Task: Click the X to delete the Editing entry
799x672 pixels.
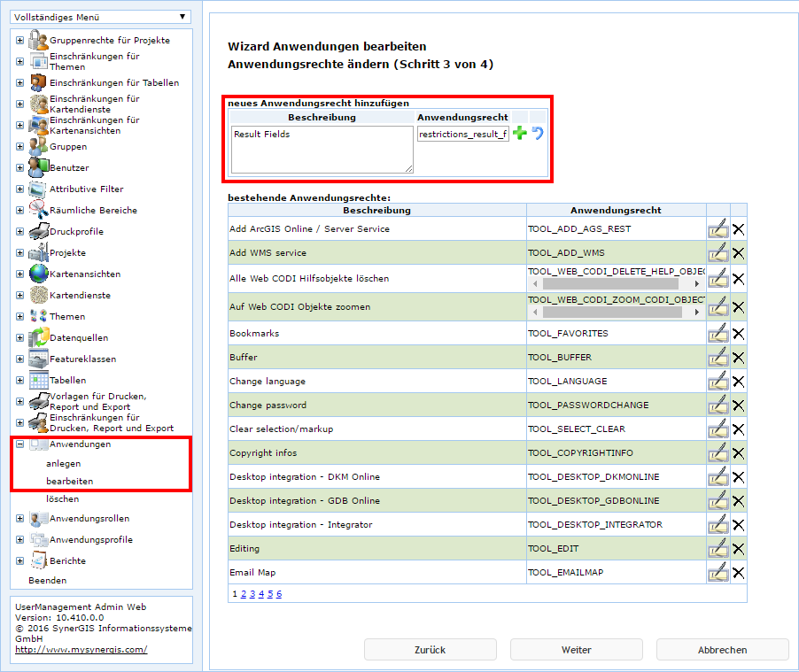Action: click(738, 548)
